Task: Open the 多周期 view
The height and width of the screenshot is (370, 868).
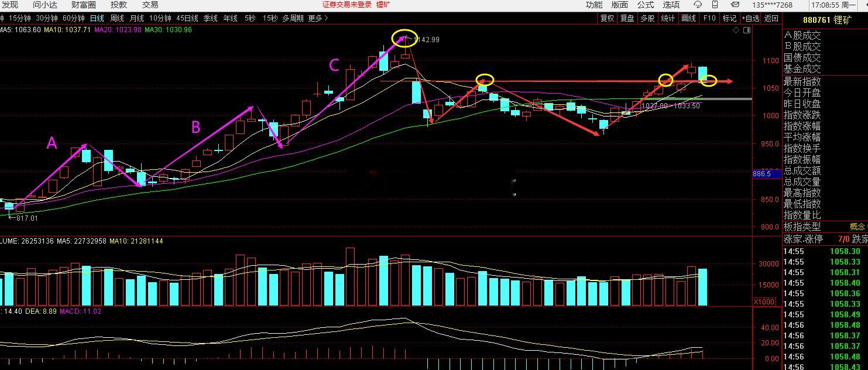Action: [293, 18]
